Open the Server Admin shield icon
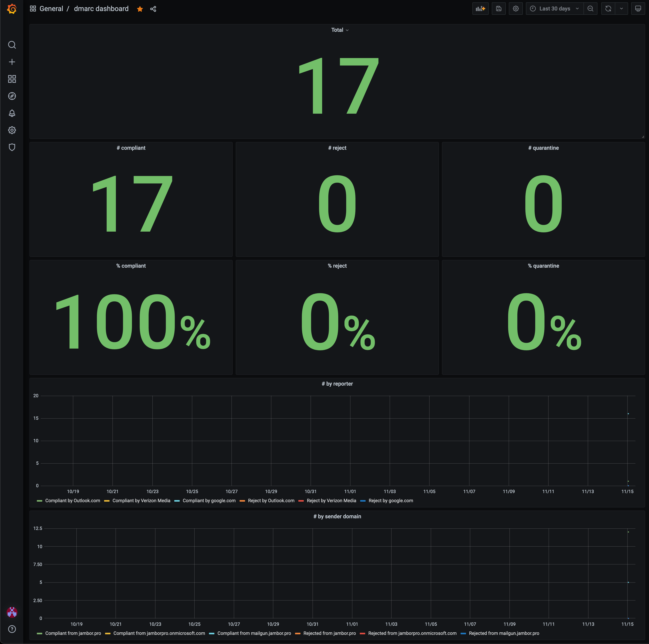 click(12, 147)
